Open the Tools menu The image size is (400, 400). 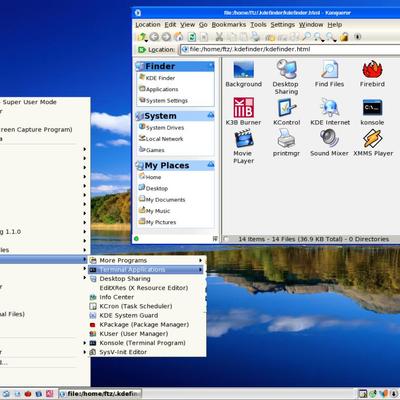(x=258, y=25)
